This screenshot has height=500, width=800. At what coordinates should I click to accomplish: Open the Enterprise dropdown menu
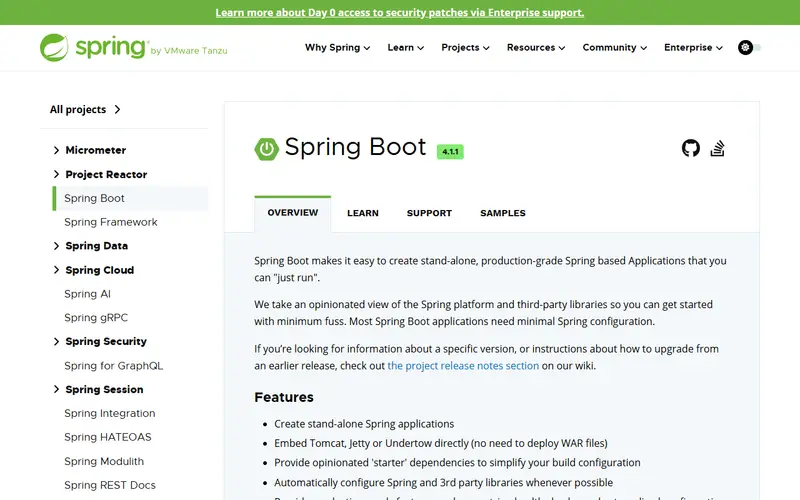(693, 47)
